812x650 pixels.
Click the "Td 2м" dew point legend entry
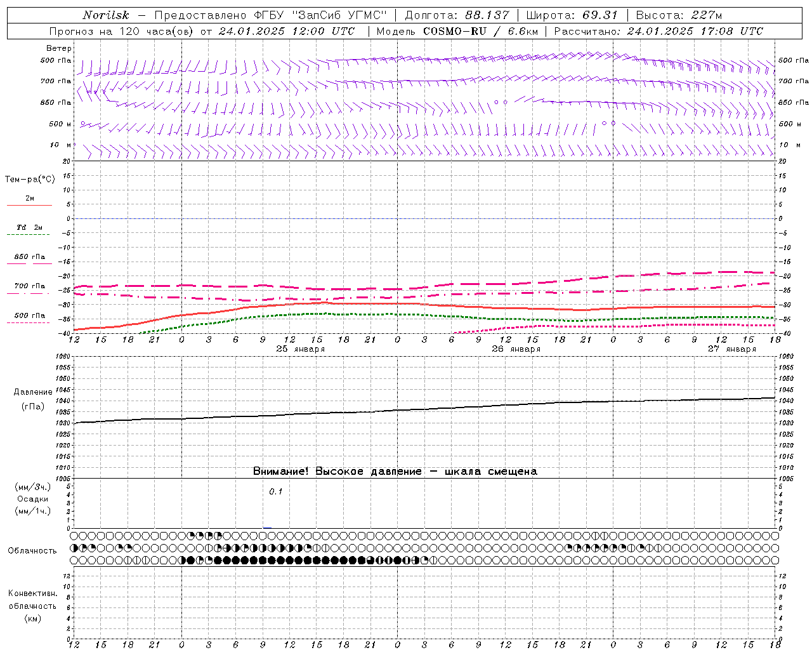30,227
